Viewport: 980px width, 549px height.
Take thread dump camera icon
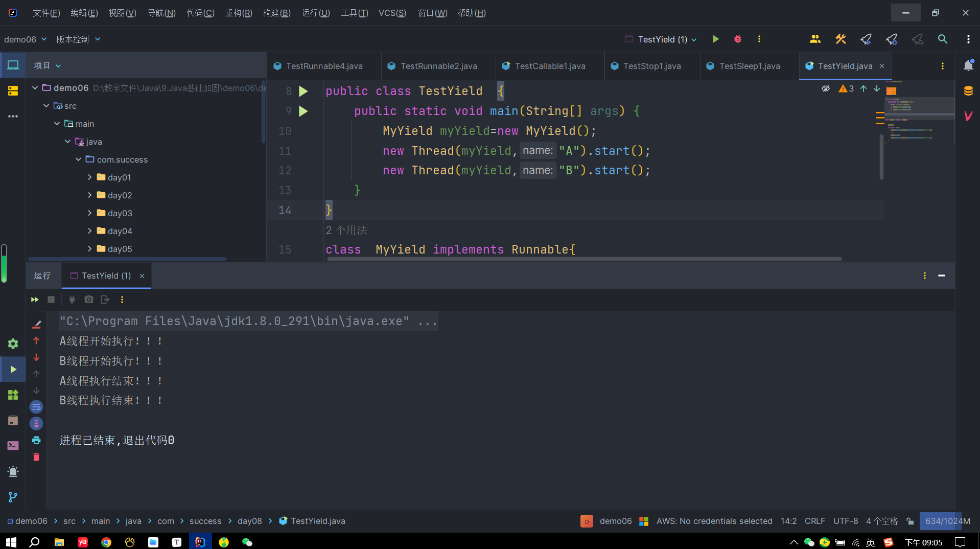coord(89,300)
